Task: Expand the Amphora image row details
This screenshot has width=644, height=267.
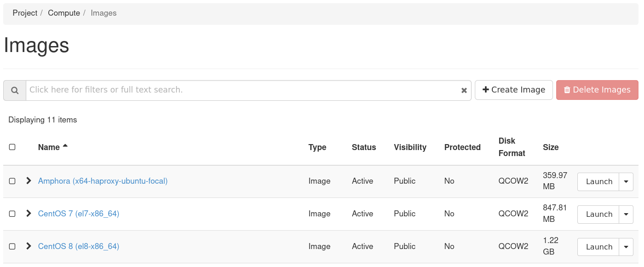Action: pyautogui.click(x=28, y=180)
